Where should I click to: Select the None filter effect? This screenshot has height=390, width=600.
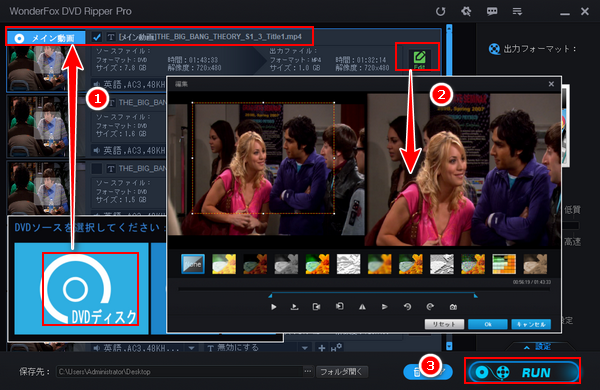pyautogui.click(x=192, y=264)
